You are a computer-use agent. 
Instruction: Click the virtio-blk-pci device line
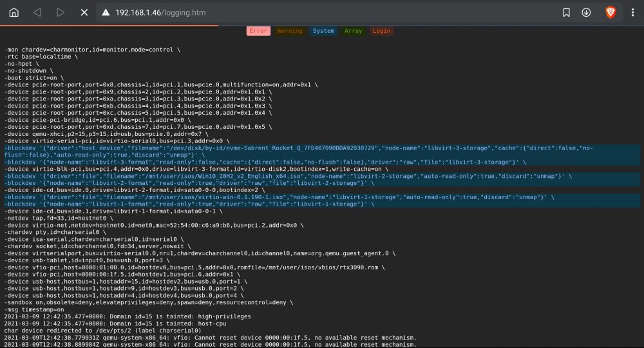pos(196,169)
